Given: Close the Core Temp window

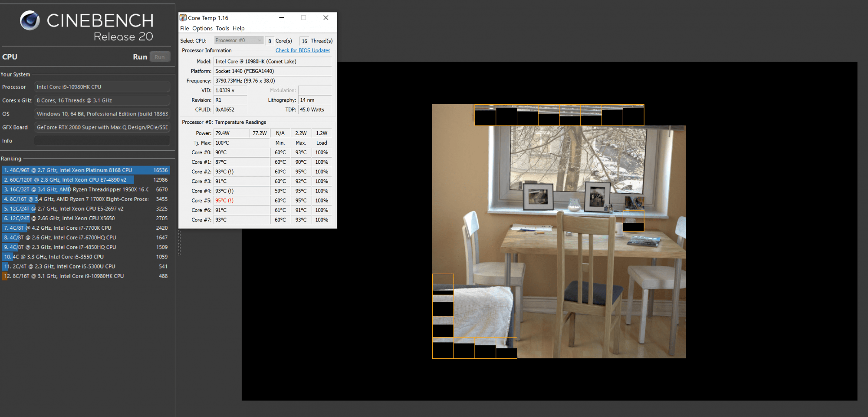Looking at the screenshot, I should tap(325, 18).
